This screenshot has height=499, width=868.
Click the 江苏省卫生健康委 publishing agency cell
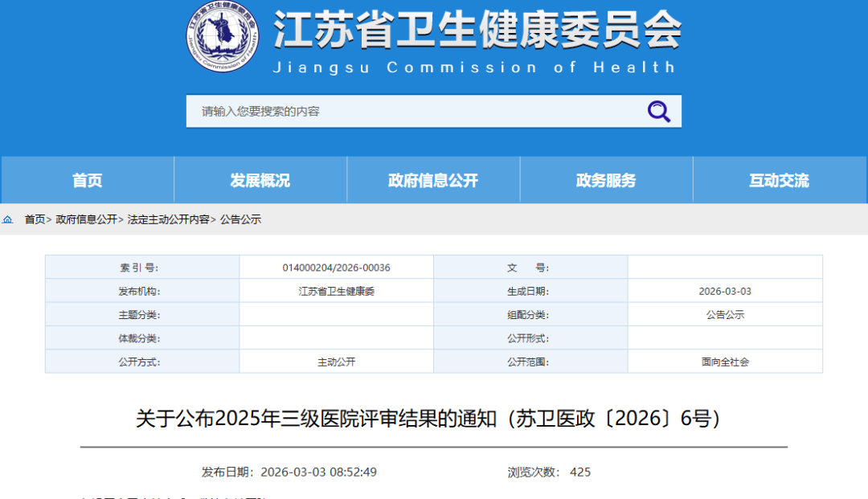pyautogui.click(x=336, y=291)
